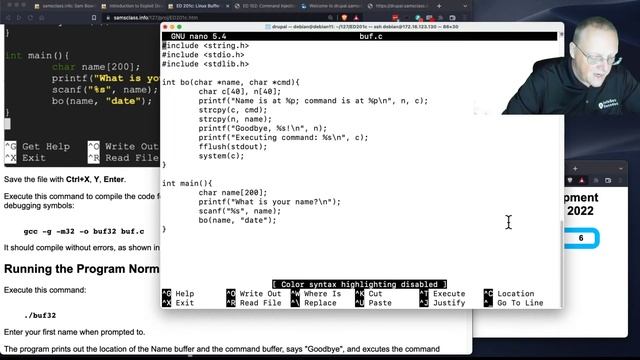Click the buf.c filename in nano header
The height and width of the screenshot is (360, 640).
click(371, 36)
